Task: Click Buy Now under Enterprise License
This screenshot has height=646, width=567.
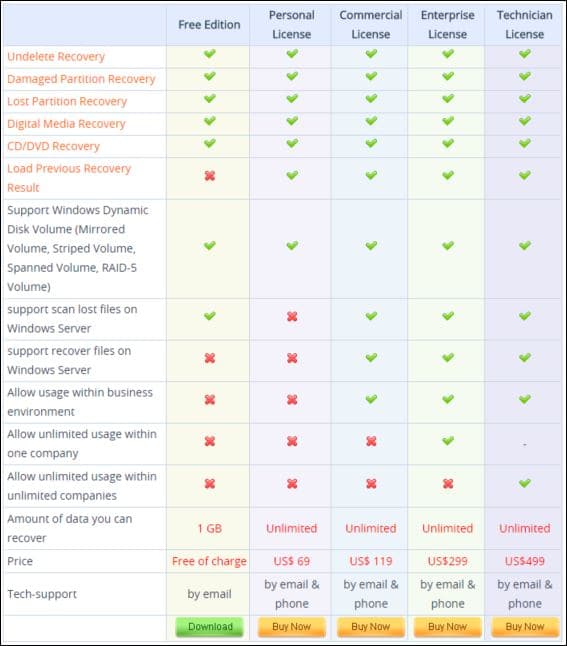Action: coord(448,627)
